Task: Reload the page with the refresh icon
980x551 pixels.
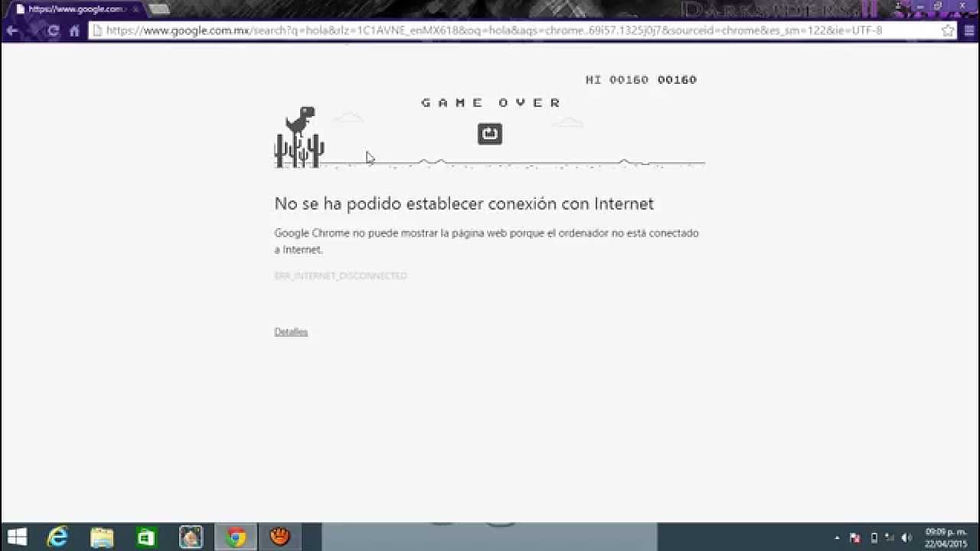Action: [53, 31]
